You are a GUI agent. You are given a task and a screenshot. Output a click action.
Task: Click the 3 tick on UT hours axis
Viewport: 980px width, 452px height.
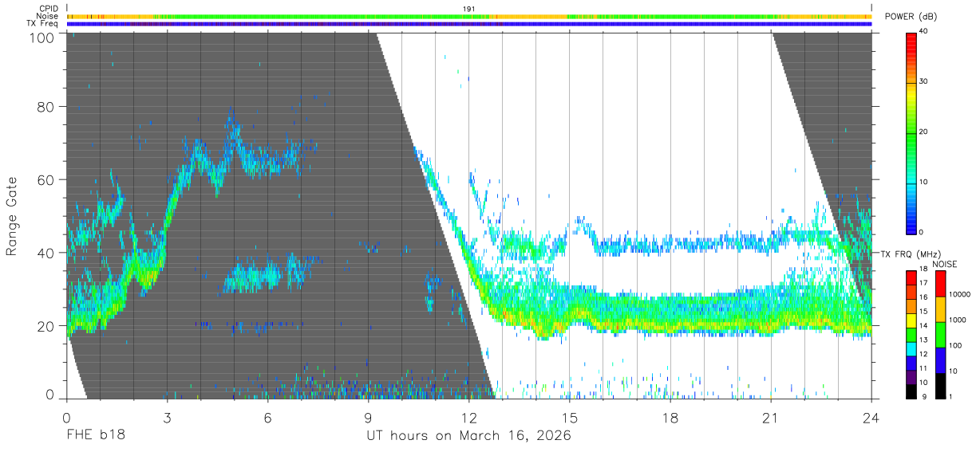point(167,417)
